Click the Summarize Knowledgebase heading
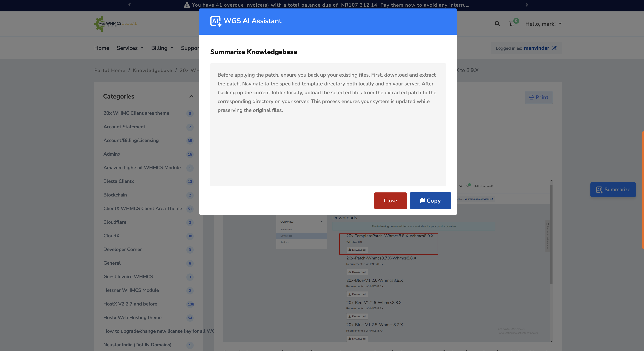The width and height of the screenshot is (644, 351). tap(254, 52)
